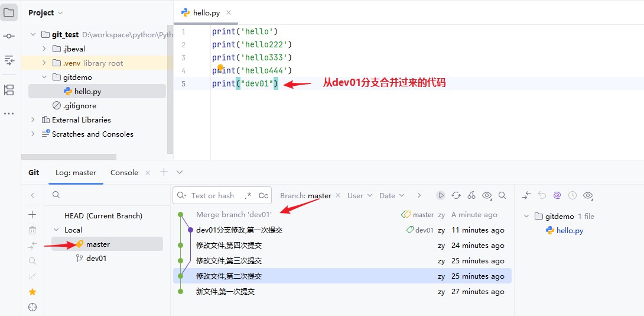
Task: Hide the Git branches pane arrow
Action: point(32,195)
